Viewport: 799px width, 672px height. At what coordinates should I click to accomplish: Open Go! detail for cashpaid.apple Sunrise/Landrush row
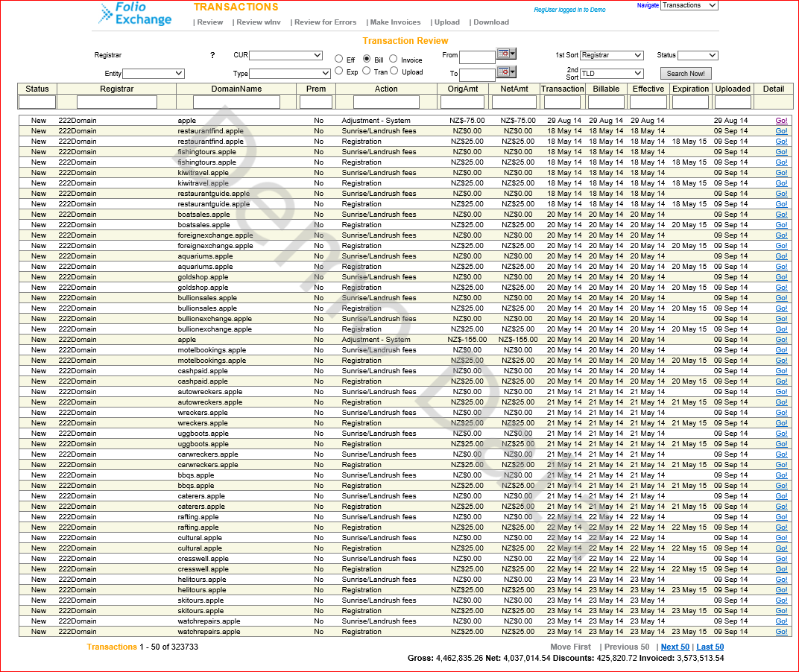tap(781, 371)
